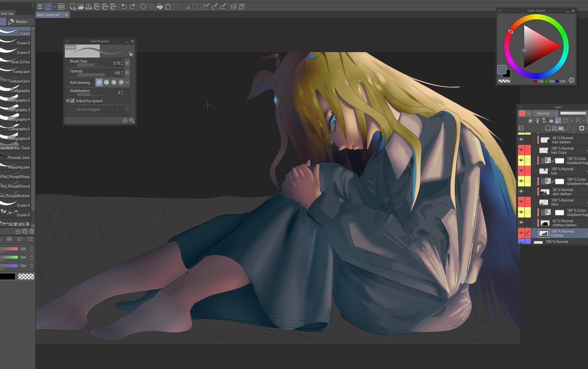Image resolution: width=588 pixels, height=369 pixels.
Task: Select the Turnip pen sub tool
Action: tap(16, 71)
